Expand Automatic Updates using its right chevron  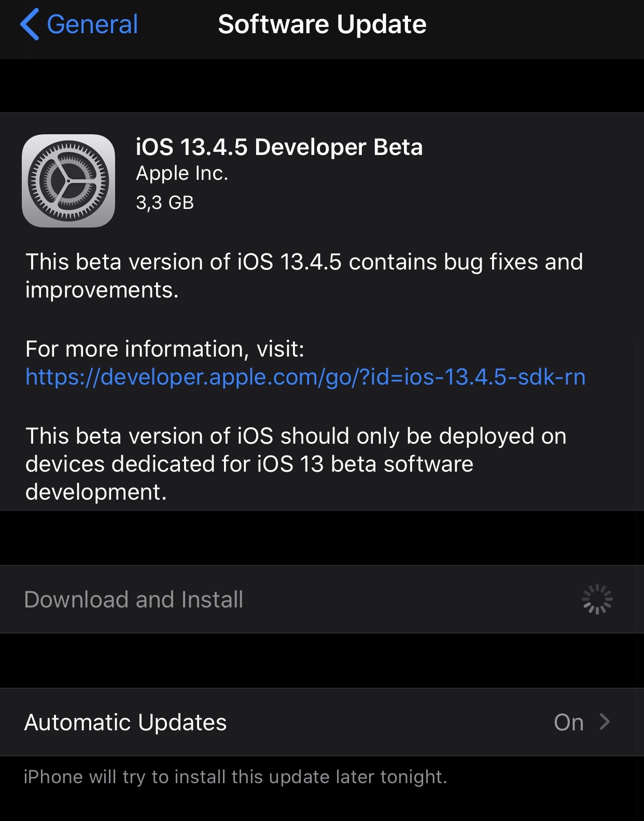[x=605, y=721]
